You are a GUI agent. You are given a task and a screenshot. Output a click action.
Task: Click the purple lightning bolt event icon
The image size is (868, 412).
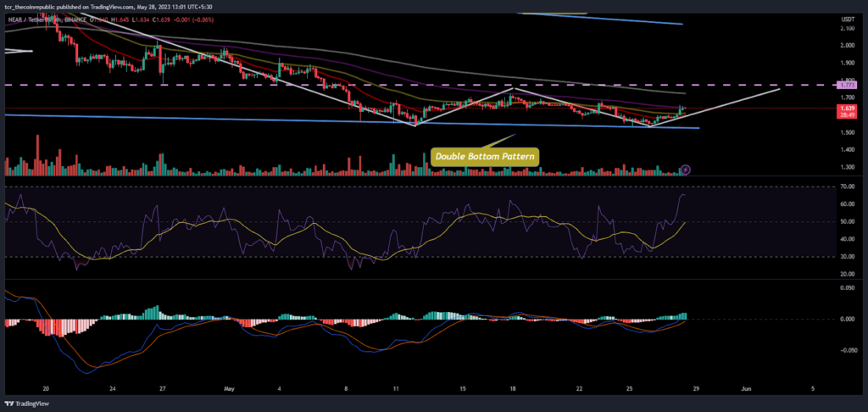685,169
